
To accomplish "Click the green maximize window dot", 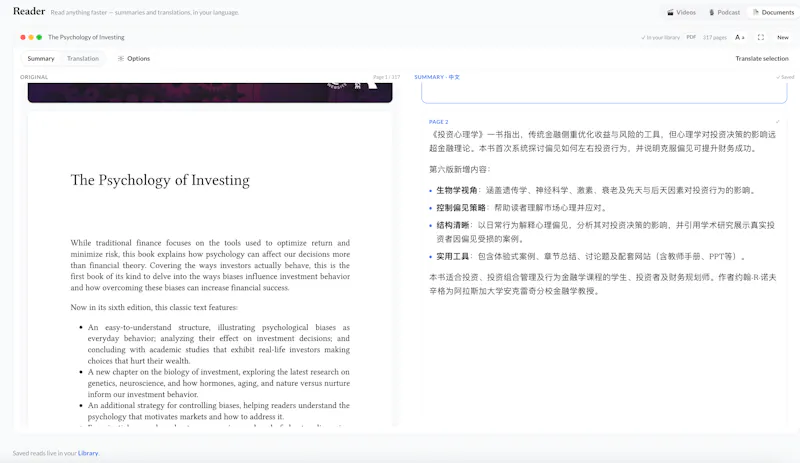I will [x=39, y=37].
